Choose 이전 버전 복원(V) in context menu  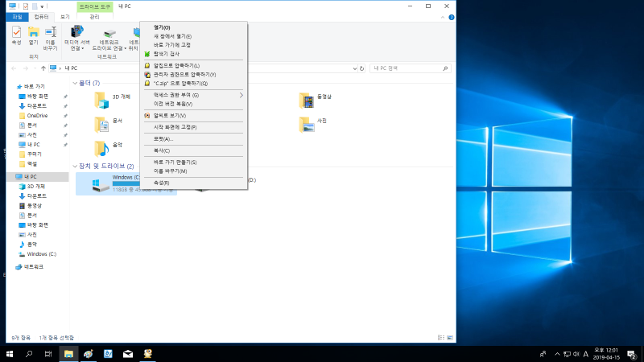pyautogui.click(x=193, y=104)
